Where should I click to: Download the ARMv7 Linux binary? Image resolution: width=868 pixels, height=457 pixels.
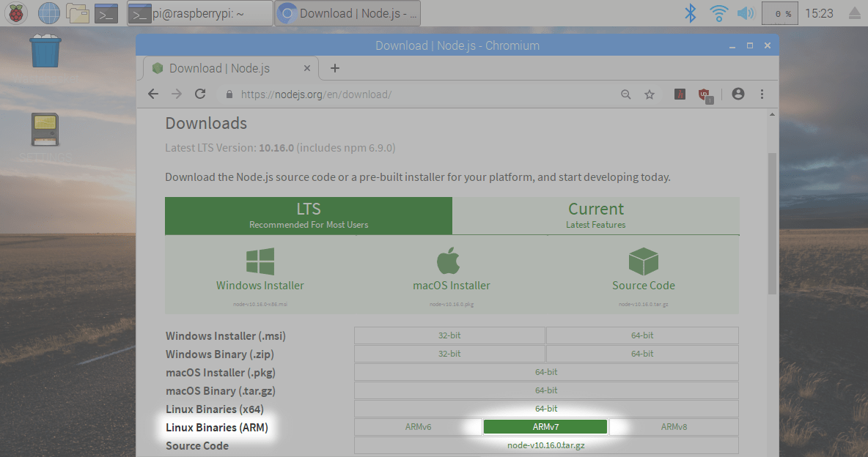pyautogui.click(x=545, y=426)
